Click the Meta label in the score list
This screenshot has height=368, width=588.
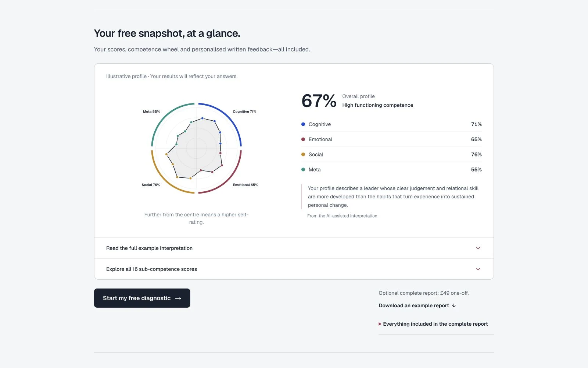[315, 170]
